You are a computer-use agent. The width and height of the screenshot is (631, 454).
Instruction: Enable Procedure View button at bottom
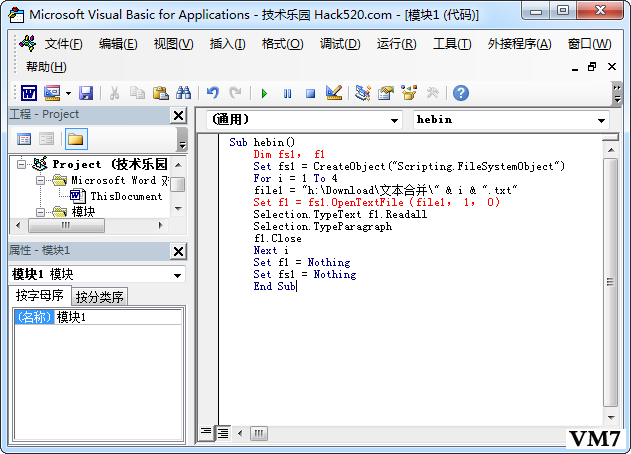pos(206,433)
